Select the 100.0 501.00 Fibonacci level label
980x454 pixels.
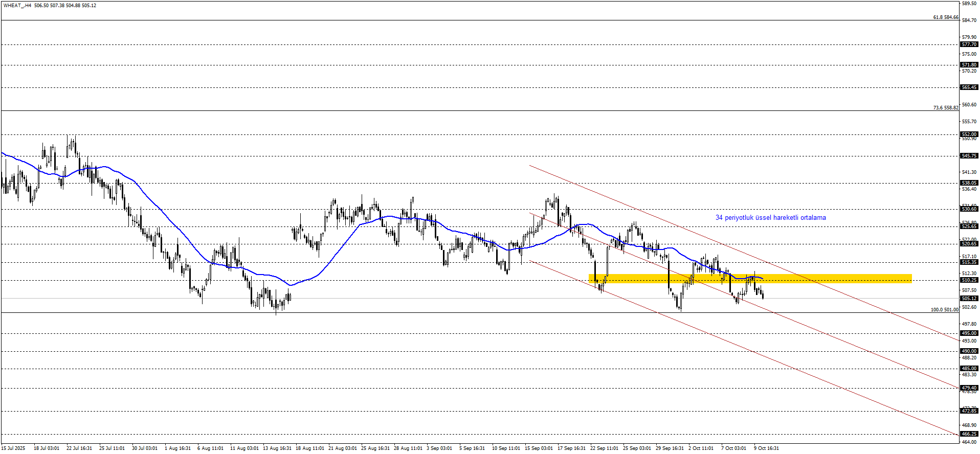(x=944, y=310)
